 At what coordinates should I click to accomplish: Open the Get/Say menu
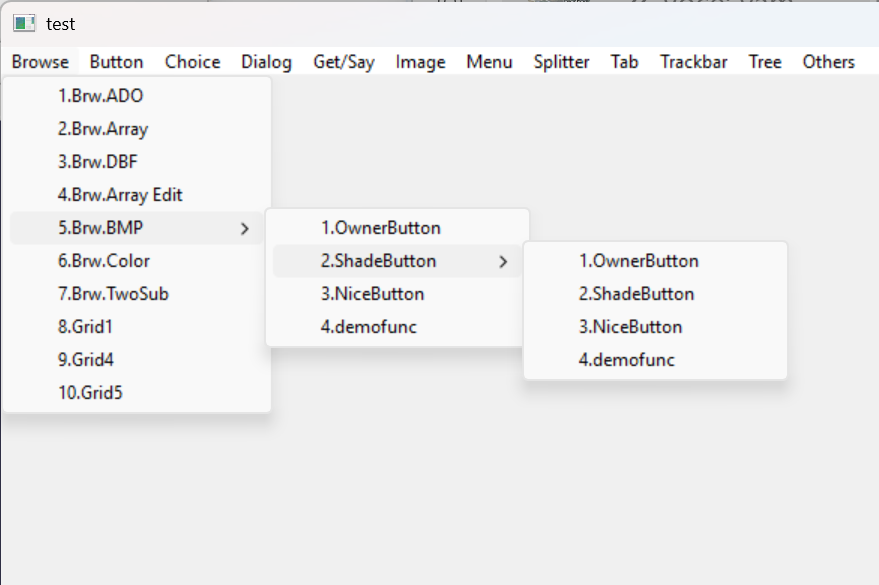[344, 62]
